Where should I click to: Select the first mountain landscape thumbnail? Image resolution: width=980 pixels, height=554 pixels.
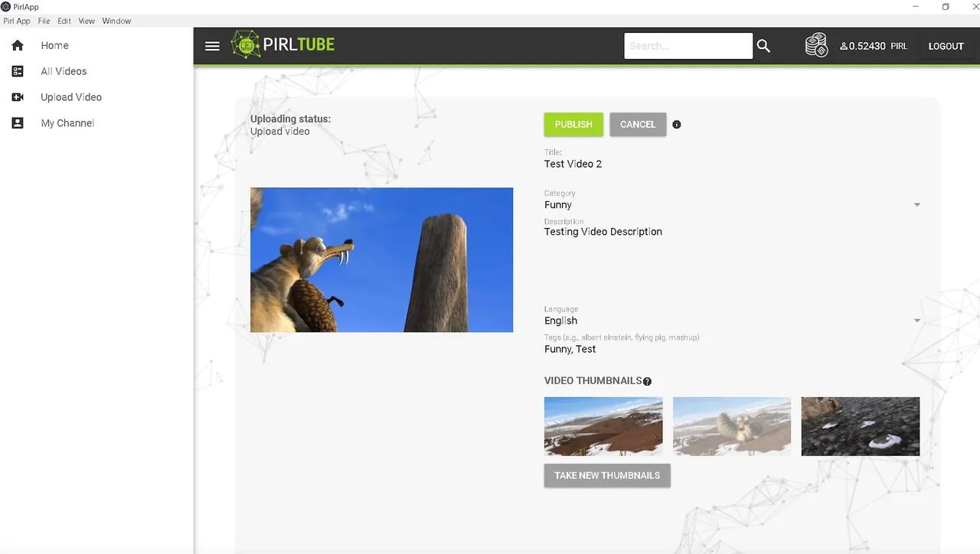(603, 426)
